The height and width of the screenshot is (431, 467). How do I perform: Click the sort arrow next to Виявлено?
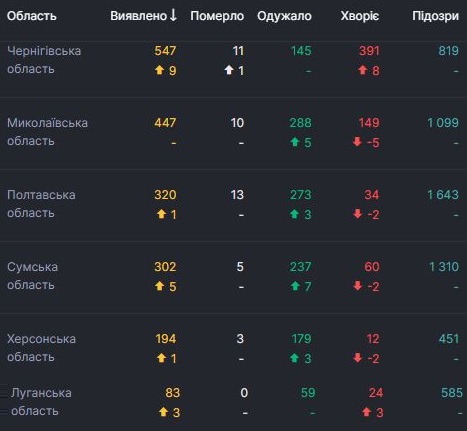173,15
